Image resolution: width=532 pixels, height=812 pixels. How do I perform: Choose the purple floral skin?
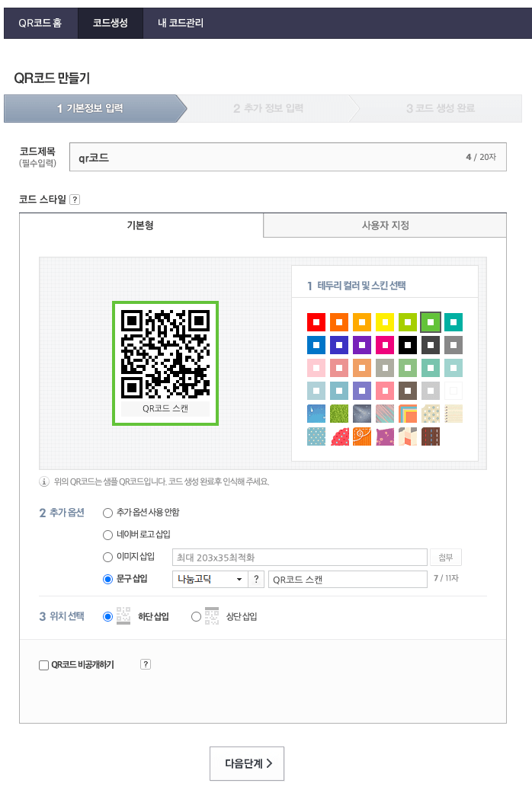point(384,436)
